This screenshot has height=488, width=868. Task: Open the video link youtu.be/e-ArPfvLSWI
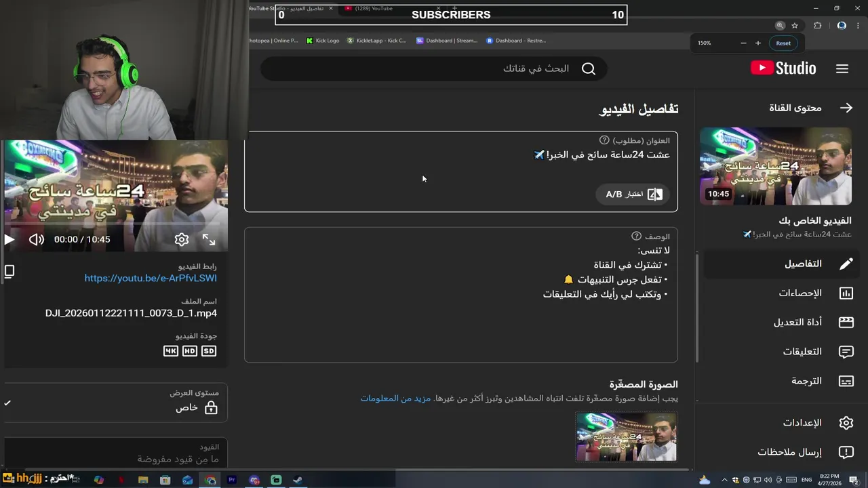coord(151,278)
